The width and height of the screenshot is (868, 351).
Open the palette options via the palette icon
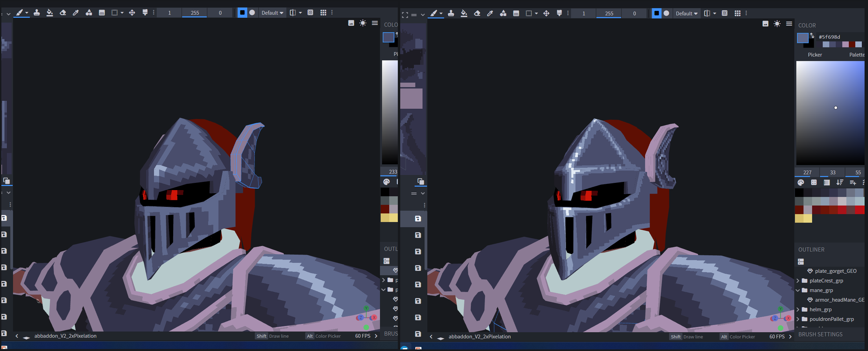click(x=801, y=182)
